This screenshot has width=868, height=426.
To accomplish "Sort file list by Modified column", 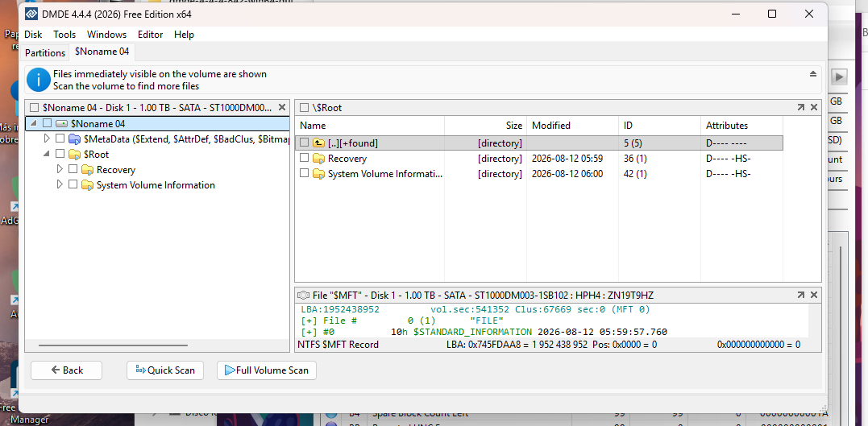I will click(573, 126).
